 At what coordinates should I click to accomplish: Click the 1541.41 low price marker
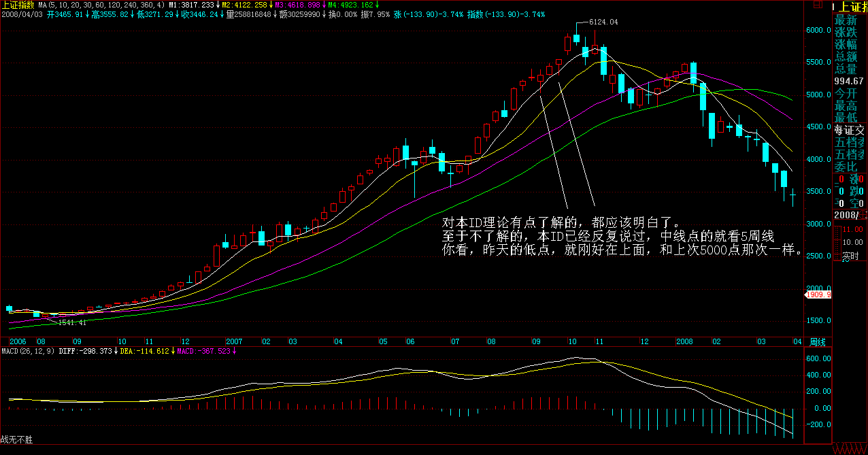click(x=72, y=322)
